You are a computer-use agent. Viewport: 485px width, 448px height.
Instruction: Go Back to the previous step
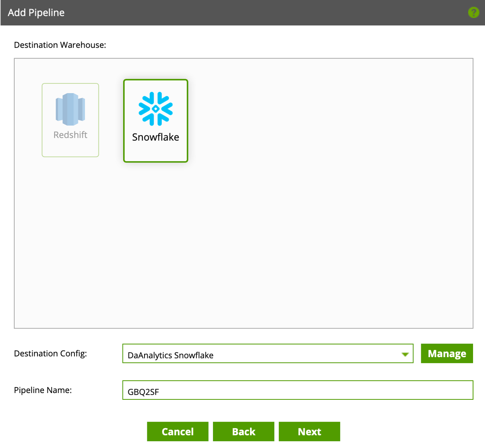244,432
